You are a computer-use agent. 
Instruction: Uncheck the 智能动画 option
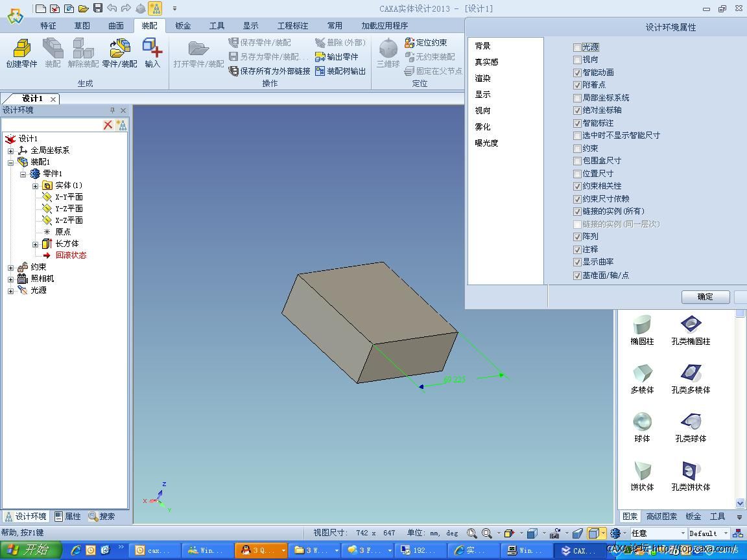577,73
